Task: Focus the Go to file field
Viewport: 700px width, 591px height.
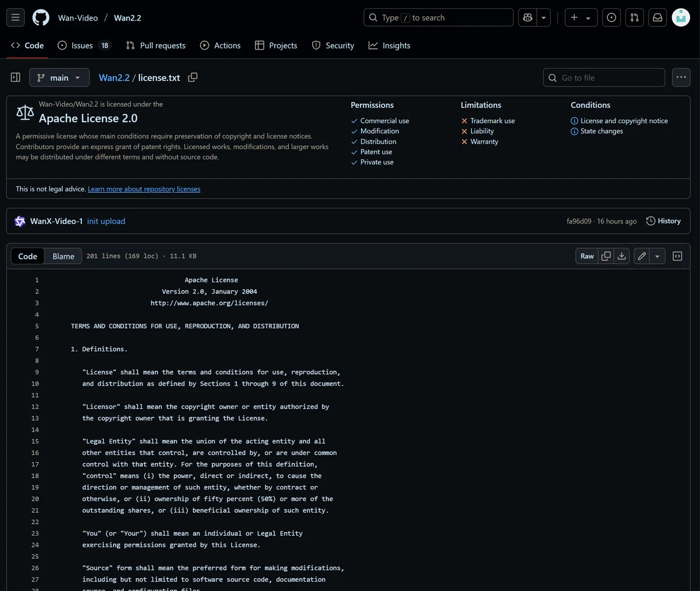Action: [x=604, y=78]
